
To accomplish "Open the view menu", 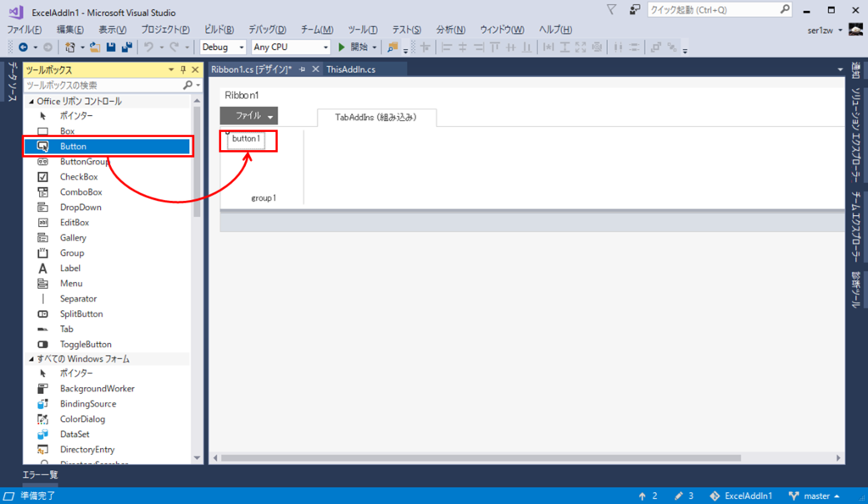I will [113, 30].
